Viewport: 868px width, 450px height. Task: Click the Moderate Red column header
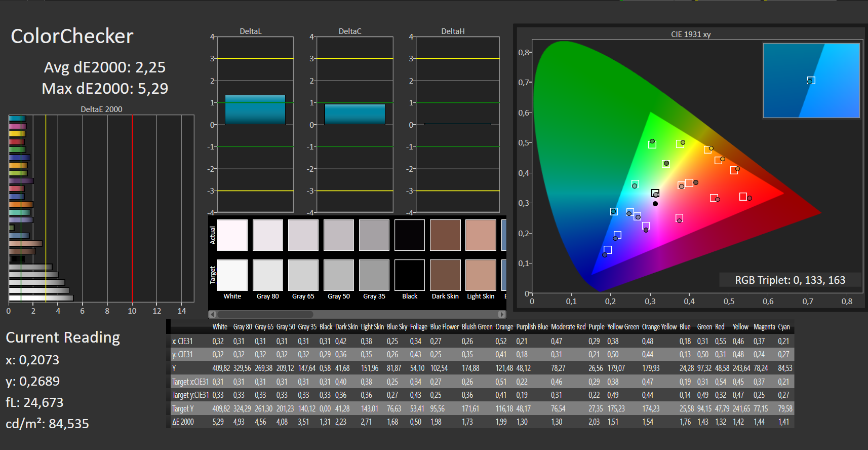tap(568, 327)
